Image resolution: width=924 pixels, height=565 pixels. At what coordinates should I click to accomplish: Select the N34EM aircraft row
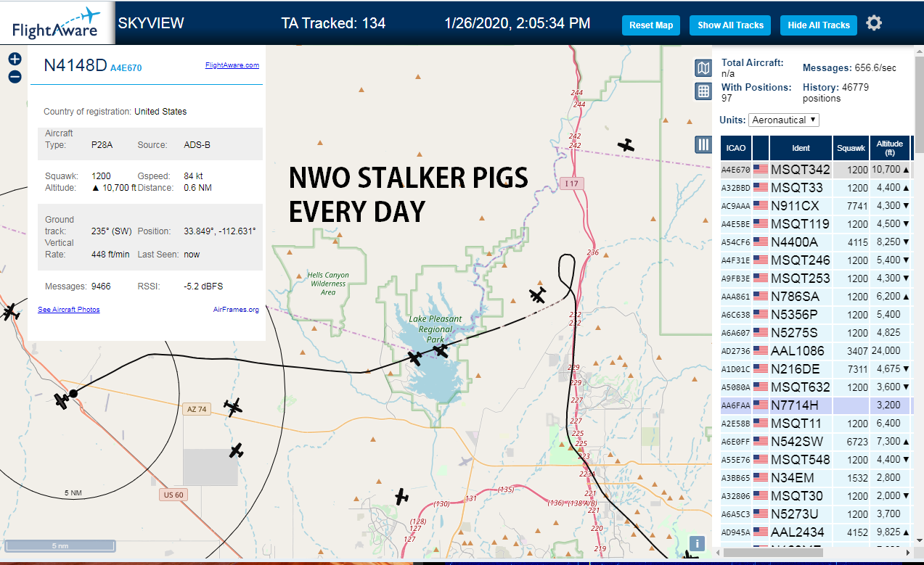(817, 478)
